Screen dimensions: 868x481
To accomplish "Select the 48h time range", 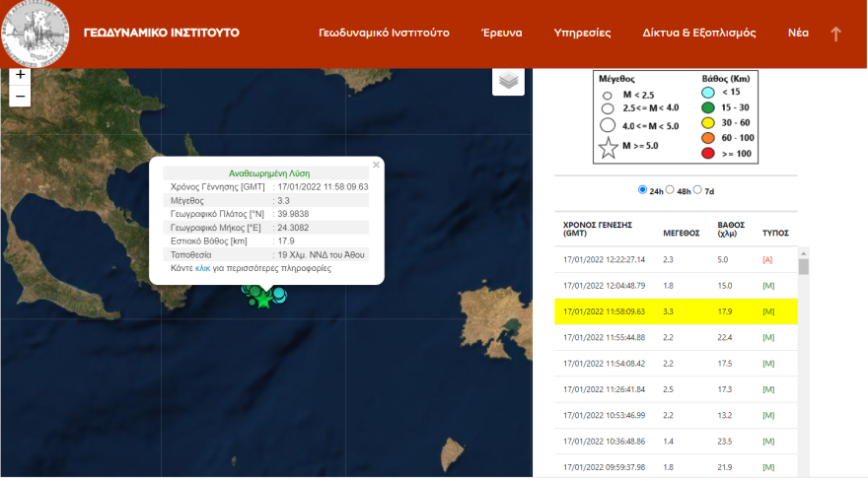I will (671, 189).
